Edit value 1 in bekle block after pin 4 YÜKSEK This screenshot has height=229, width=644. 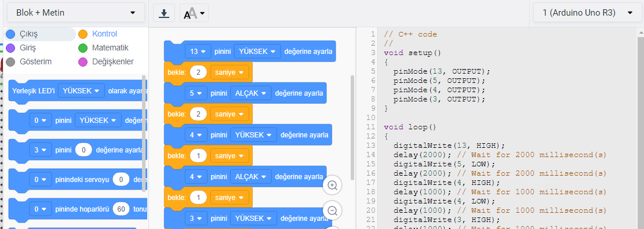[x=198, y=156]
